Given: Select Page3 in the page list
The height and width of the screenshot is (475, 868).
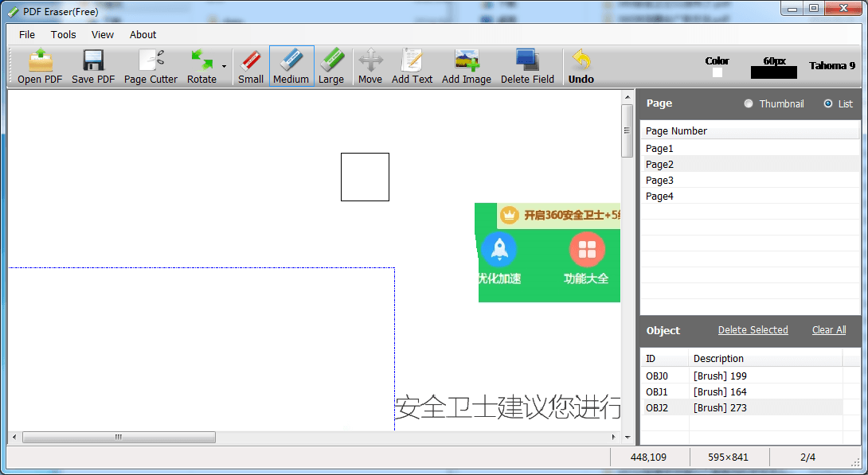Looking at the screenshot, I should click(750, 181).
